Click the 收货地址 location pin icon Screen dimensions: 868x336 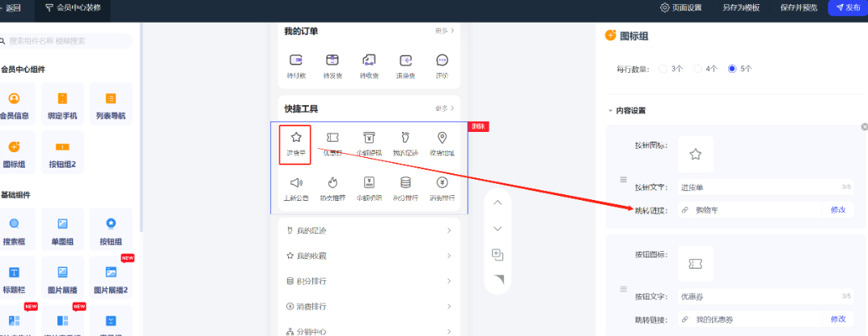[442, 138]
